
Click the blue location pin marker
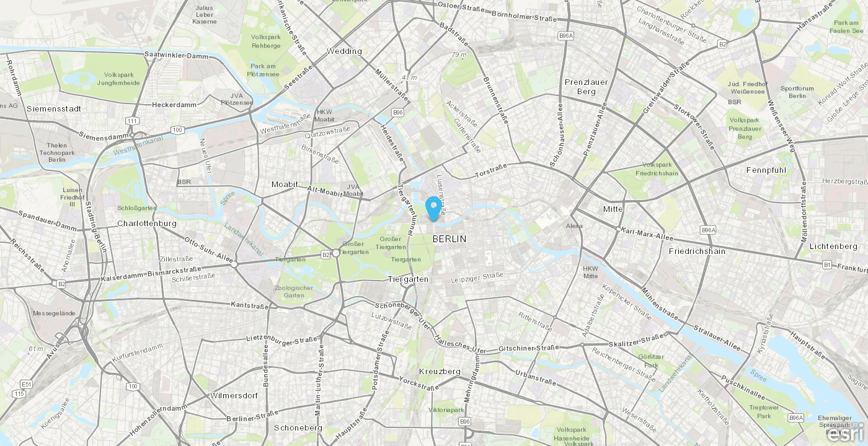(434, 209)
